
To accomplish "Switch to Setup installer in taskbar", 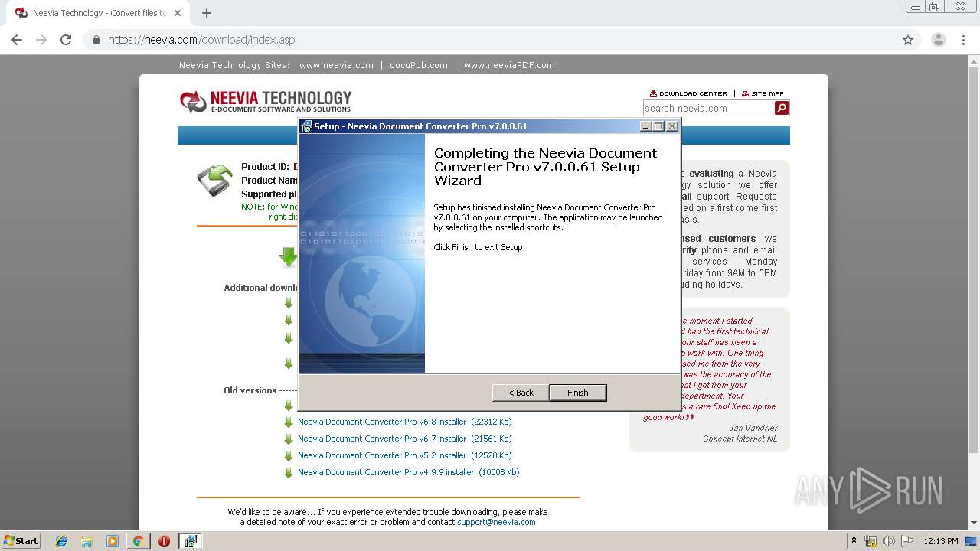I will coord(190,541).
